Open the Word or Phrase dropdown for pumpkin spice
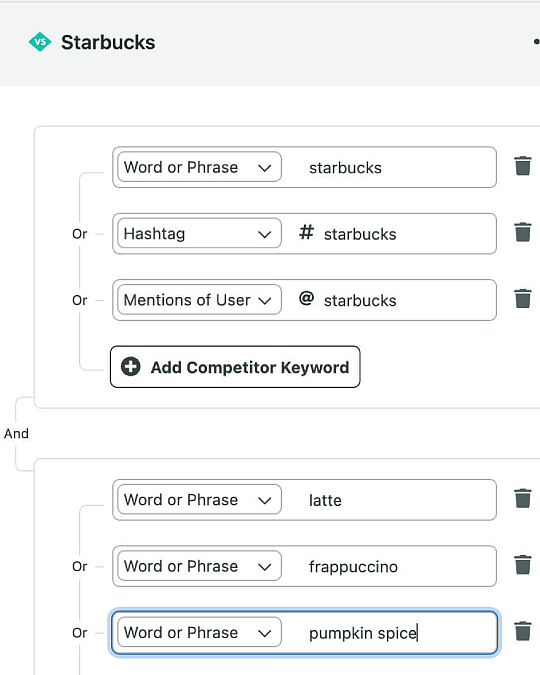 tap(199, 632)
